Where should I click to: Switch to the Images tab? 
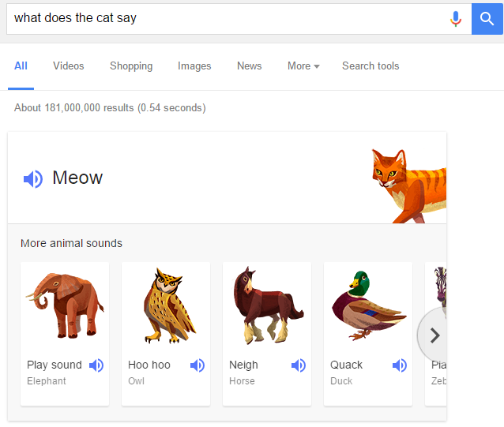coord(194,66)
